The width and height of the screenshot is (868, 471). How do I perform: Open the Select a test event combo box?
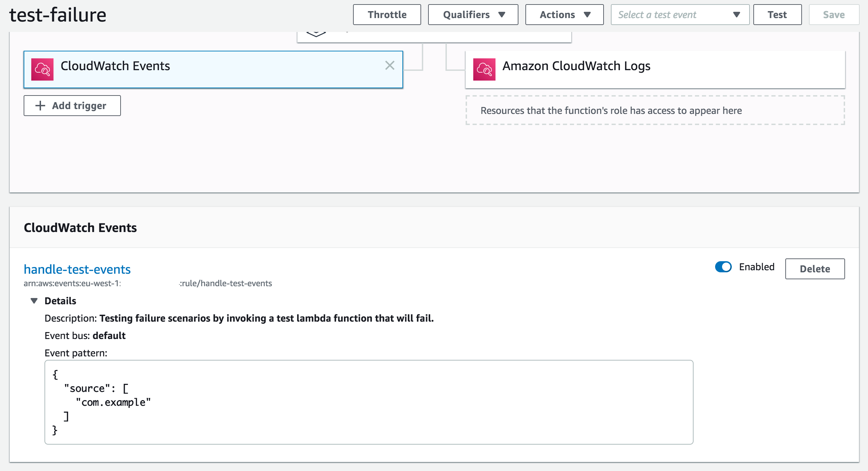(x=680, y=15)
